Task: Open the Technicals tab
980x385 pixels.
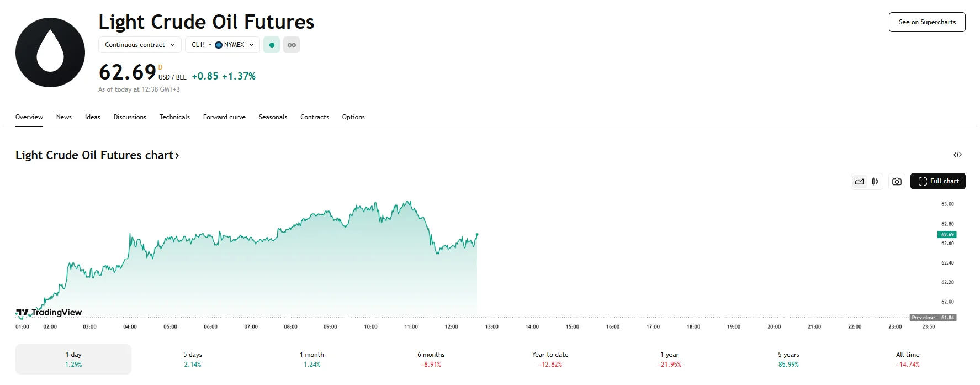Action: (x=174, y=117)
